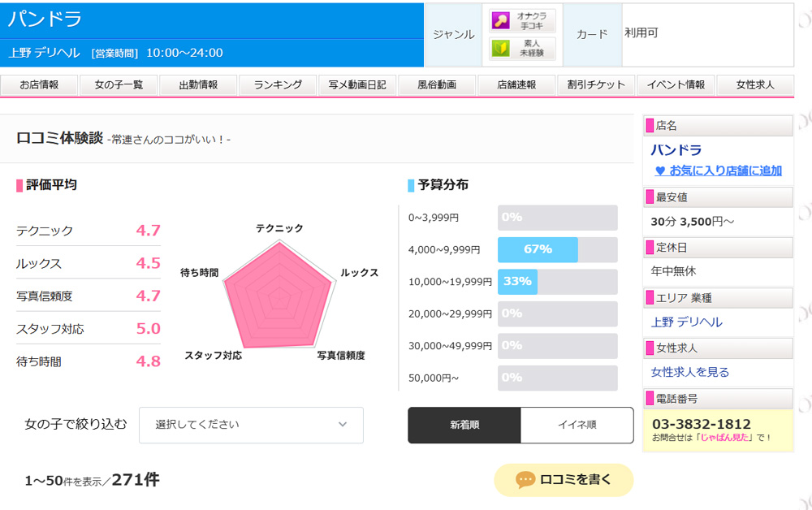Show the イベント情報 tab

pyautogui.click(x=676, y=85)
